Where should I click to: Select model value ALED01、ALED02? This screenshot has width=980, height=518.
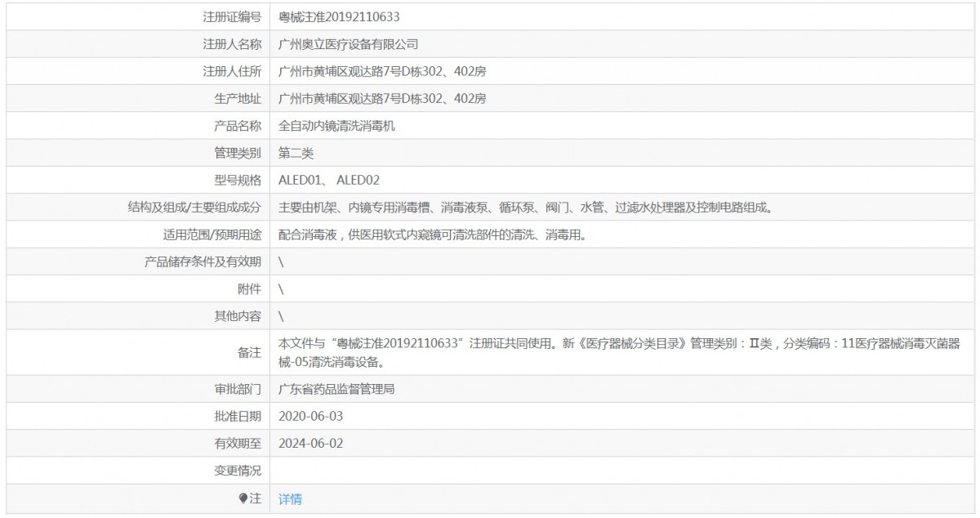point(329,181)
